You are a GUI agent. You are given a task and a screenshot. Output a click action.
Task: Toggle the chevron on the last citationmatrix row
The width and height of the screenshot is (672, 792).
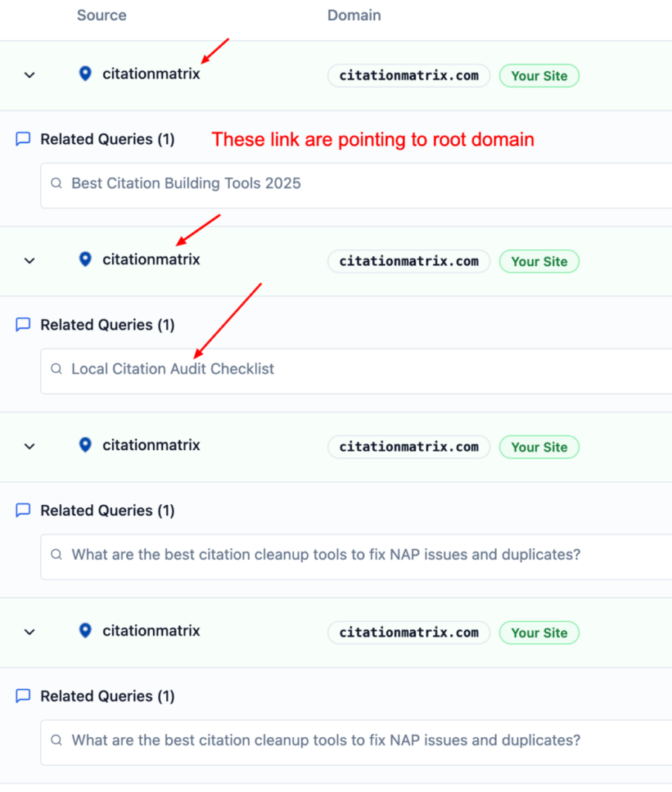tap(29, 632)
